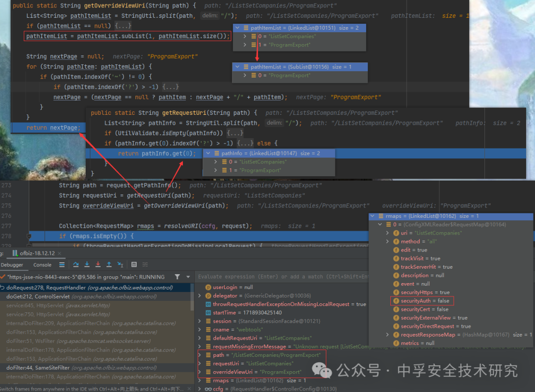Expand ListSetCompanies item in pathItemList LinkedList popup

[x=245, y=37]
